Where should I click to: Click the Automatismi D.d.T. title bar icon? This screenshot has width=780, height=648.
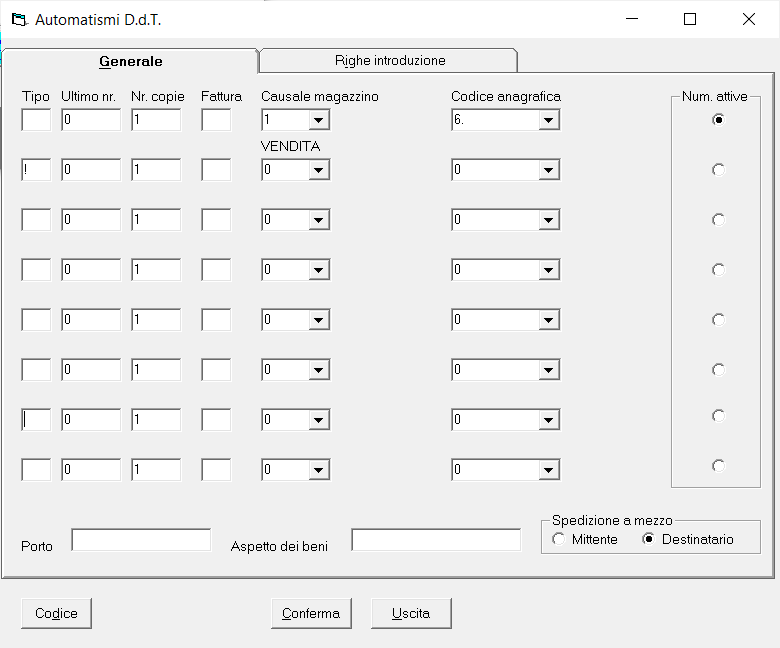(x=19, y=19)
